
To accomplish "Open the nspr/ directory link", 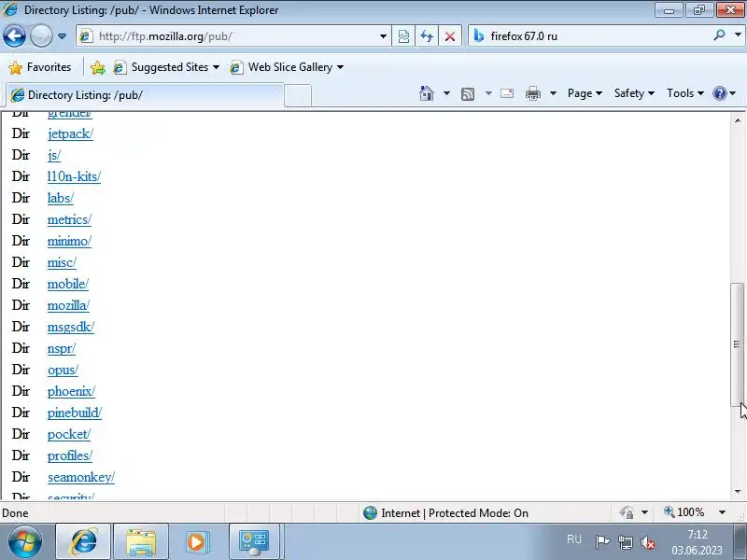I will [x=62, y=348].
